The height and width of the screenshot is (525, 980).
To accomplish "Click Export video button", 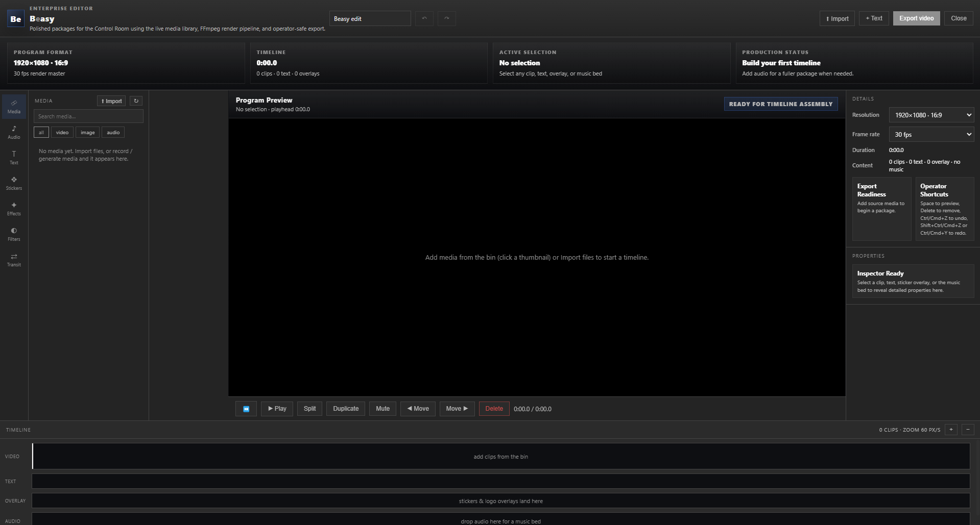I will (x=916, y=18).
